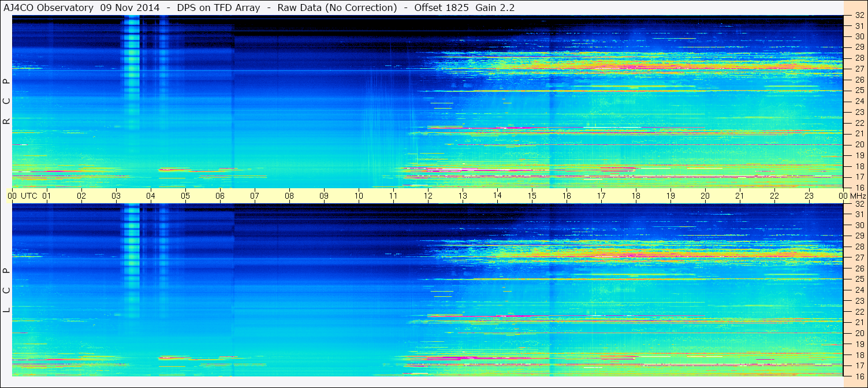Select the 12 hour mark on the time axis
The height and width of the screenshot is (388, 868).
coord(428,196)
